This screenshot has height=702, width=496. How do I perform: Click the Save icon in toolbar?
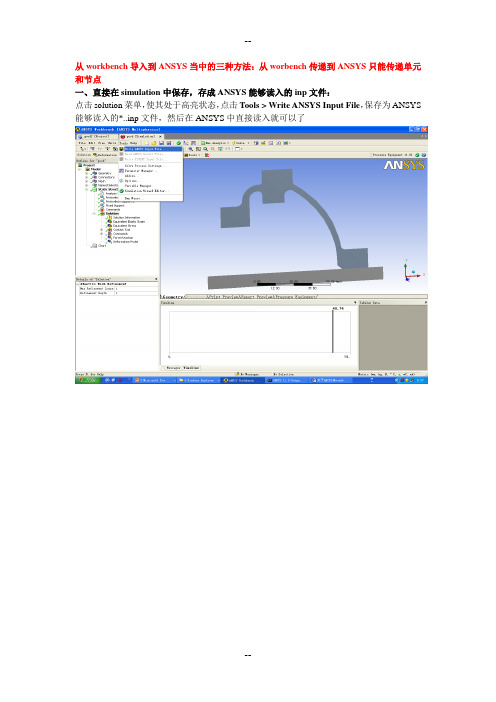162,143
